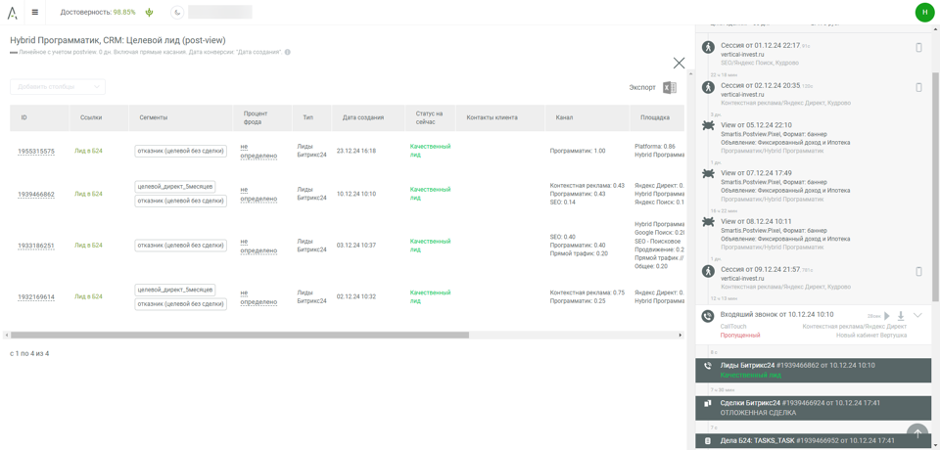941x452 pixels.
Task: Click the info icon after attribution description
Action: [288, 52]
